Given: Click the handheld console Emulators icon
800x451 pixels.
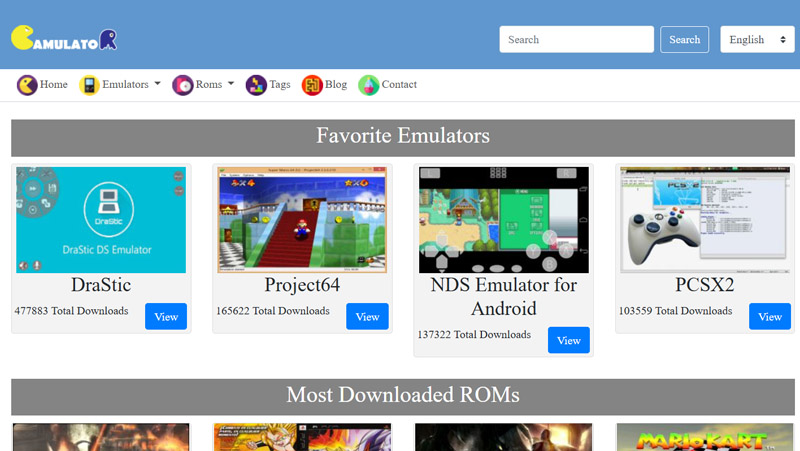Looking at the screenshot, I should pyautogui.click(x=89, y=85).
